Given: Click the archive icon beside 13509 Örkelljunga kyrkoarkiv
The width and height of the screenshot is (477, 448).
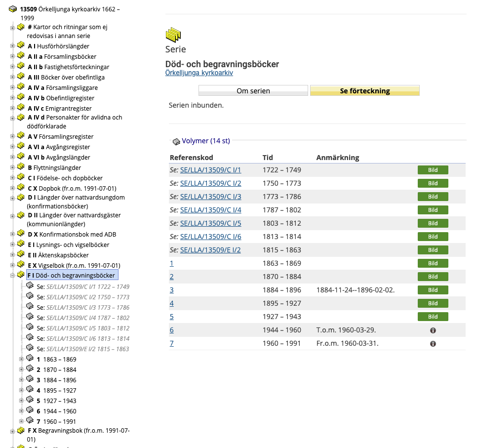Looking at the screenshot, I should pyautogui.click(x=13, y=9).
